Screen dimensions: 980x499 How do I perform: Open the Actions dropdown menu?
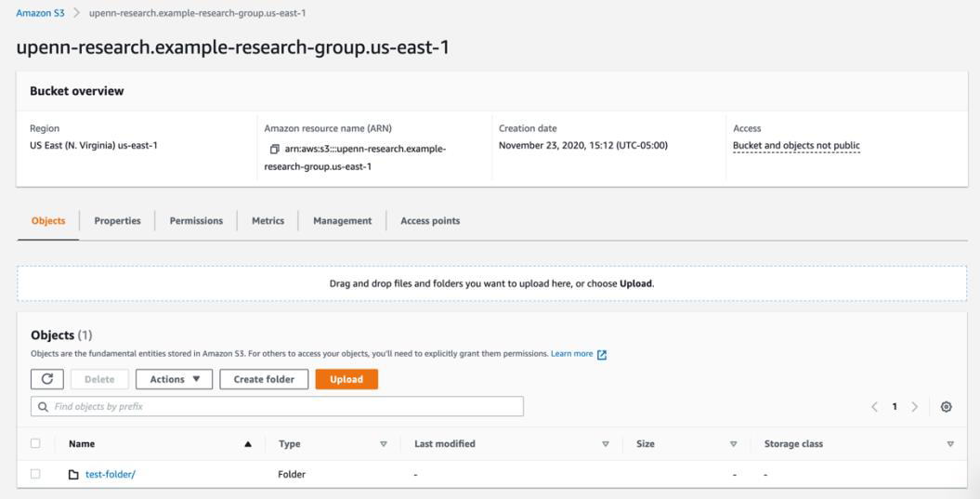point(175,379)
